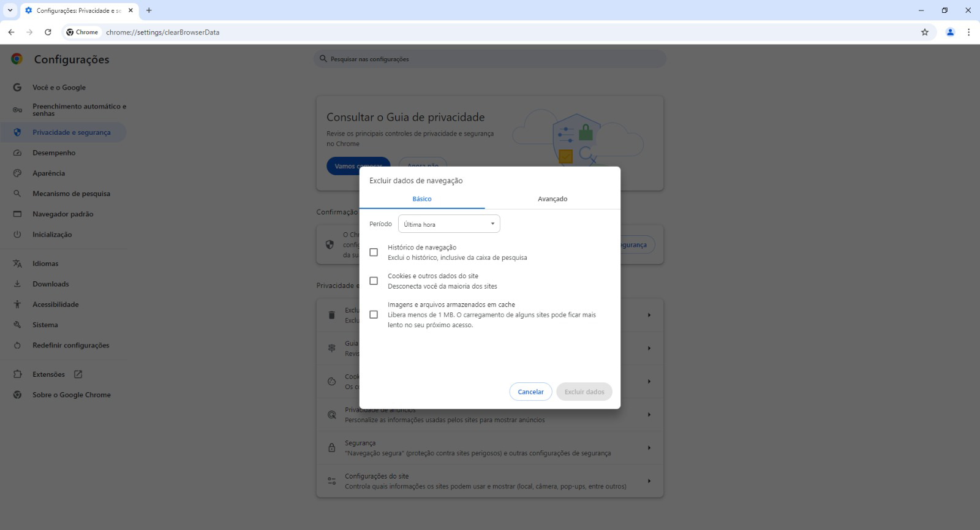Viewport: 980px width, 530px height.
Task: Open Chrome three-dot menu
Action: coord(968,32)
